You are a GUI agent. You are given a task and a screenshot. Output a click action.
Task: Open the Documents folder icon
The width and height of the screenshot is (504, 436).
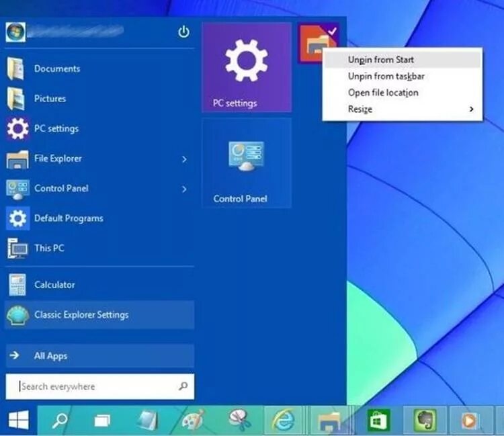15,69
